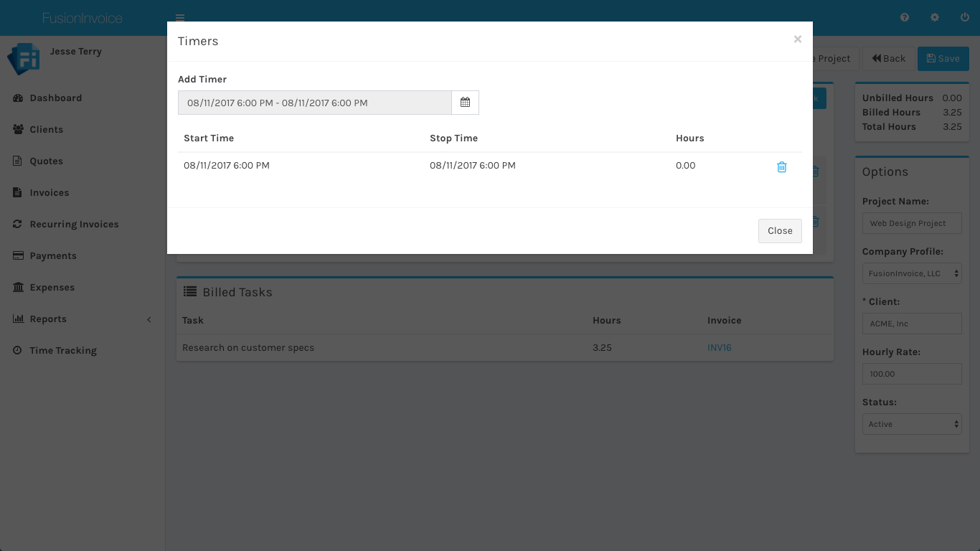Click the Add Timer date range field
This screenshot has height=551, width=980.
(x=314, y=103)
